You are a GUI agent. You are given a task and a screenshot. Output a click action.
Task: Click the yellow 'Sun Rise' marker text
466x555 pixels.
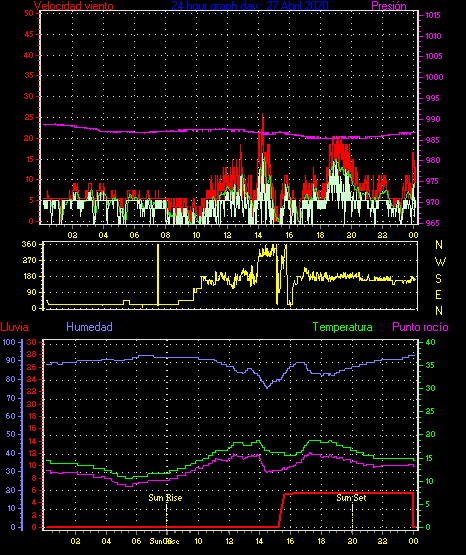[x=165, y=498]
